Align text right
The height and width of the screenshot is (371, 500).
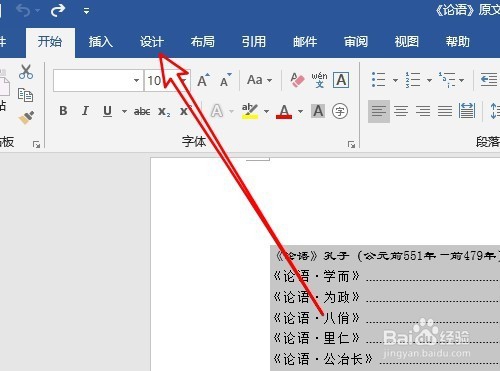tap(423, 111)
